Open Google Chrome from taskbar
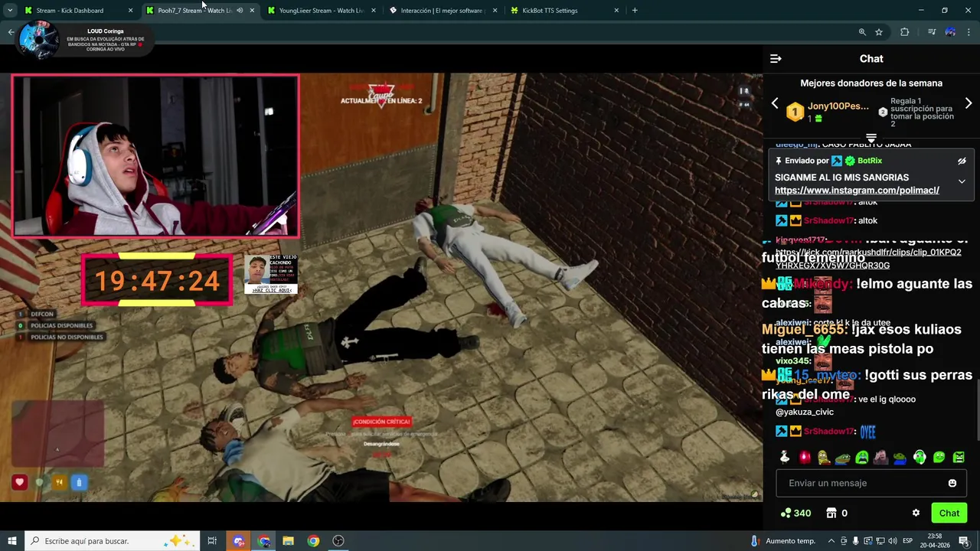Image resolution: width=980 pixels, height=551 pixels. click(313, 541)
